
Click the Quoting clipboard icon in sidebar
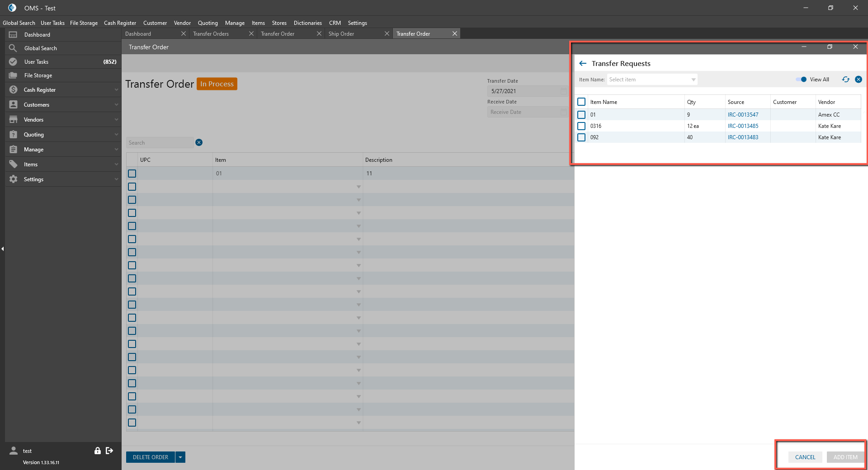pos(14,135)
